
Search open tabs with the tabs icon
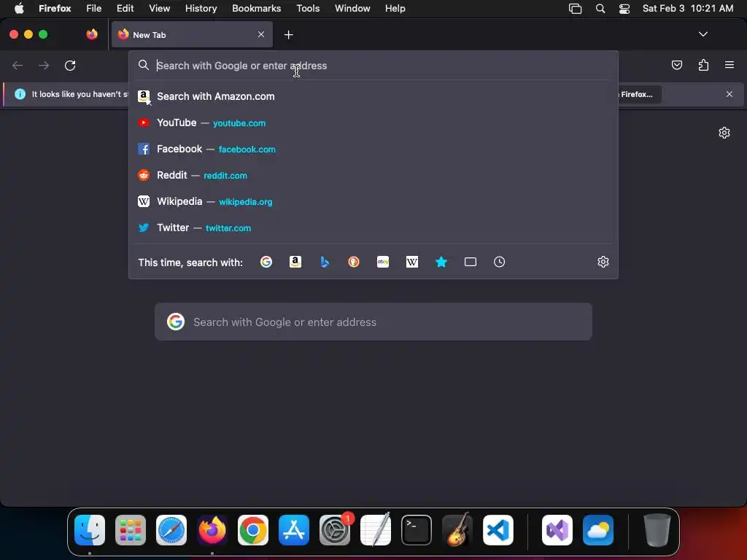471,262
